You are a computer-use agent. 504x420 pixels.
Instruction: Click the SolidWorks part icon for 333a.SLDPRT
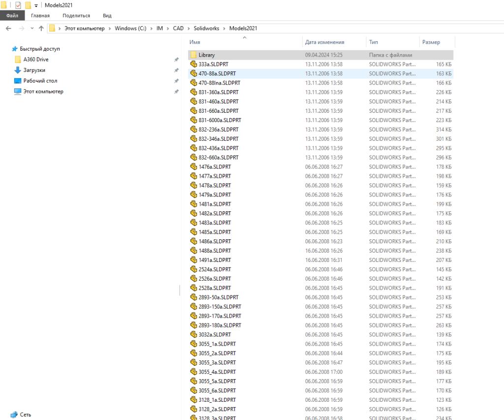click(193, 65)
